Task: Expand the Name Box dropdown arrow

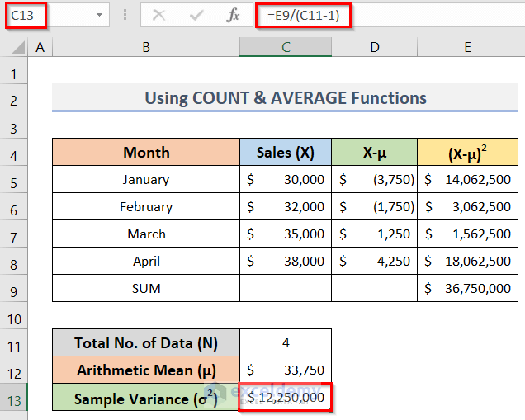Action: point(99,15)
